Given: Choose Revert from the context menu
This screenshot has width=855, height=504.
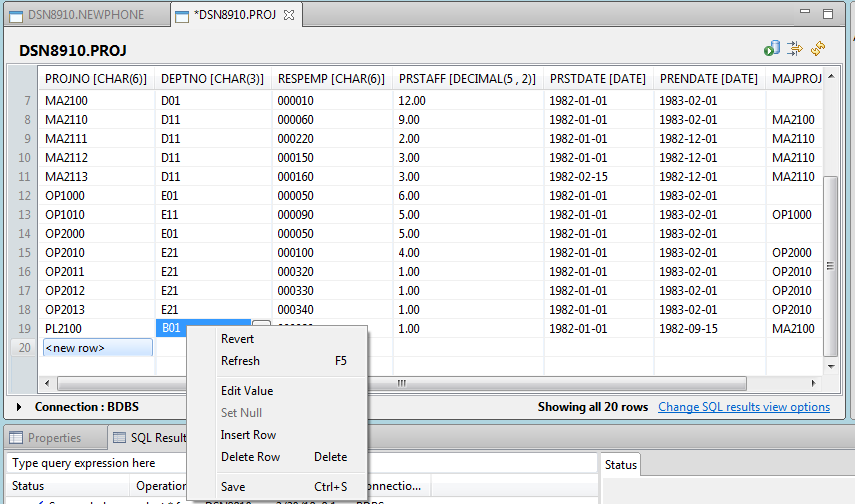Looking at the screenshot, I should point(237,339).
